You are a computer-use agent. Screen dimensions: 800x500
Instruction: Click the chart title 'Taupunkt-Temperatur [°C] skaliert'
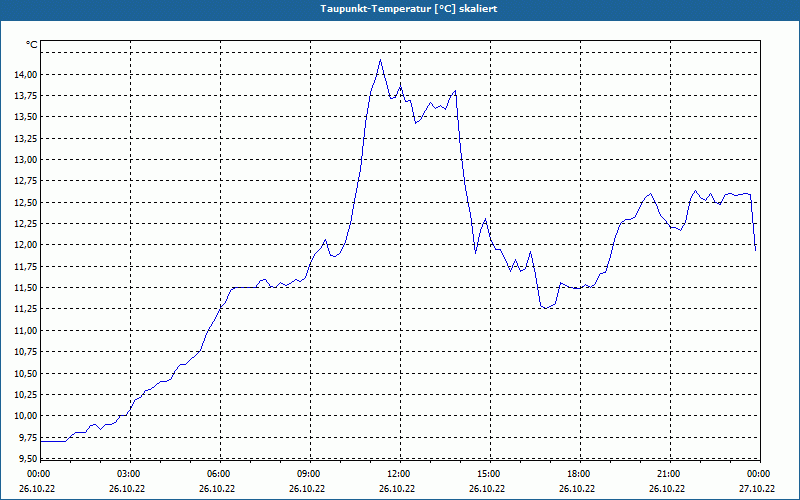tap(409, 9)
